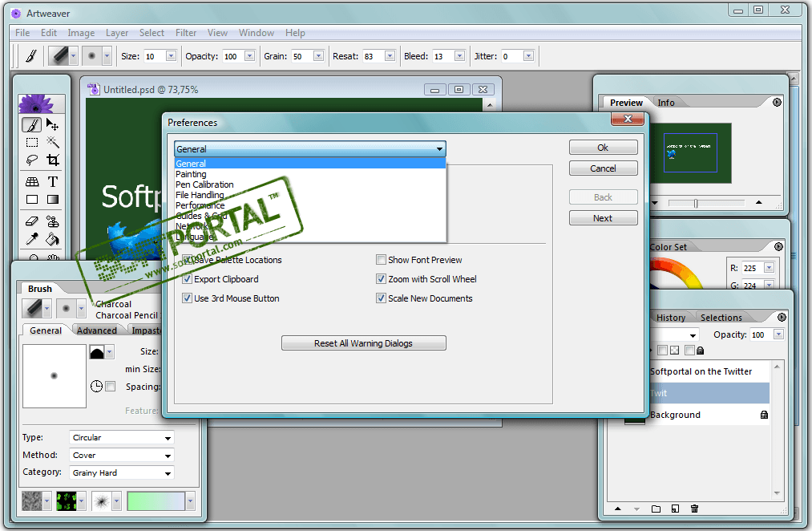Toggle the lock checkbox beside padlock icon
The width and height of the screenshot is (812, 531).
[x=689, y=351]
